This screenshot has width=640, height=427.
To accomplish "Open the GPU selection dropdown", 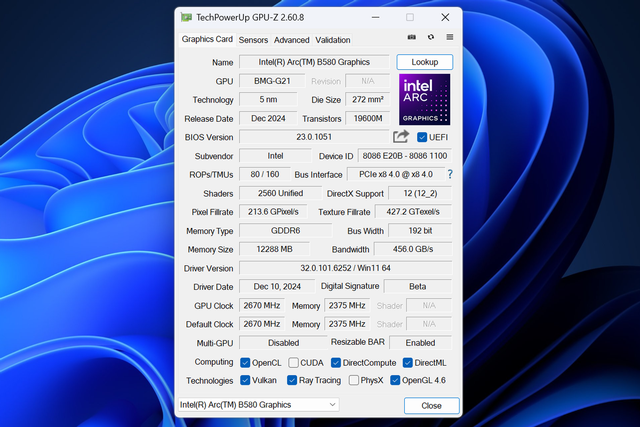I will 259,405.
